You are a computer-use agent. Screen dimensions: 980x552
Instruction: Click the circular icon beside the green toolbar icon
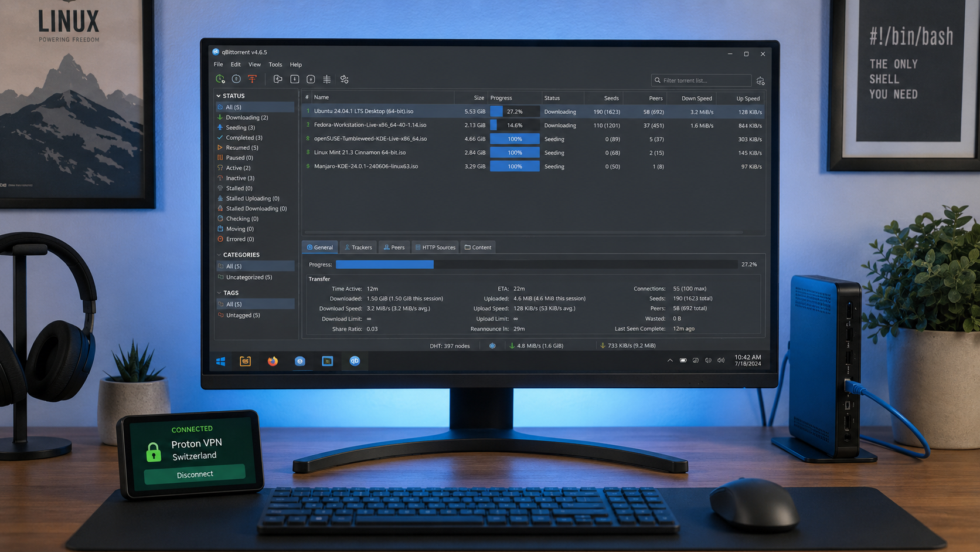[x=236, y=79]
